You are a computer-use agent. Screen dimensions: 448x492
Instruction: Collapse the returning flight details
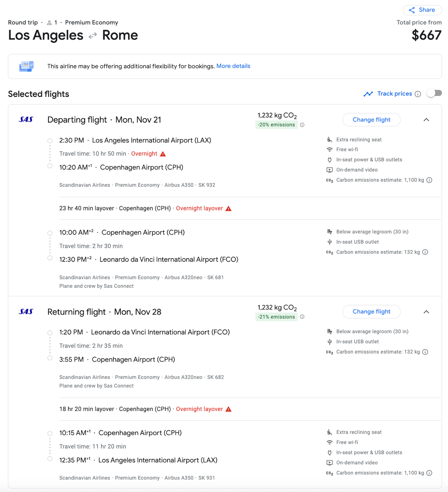click(426, 312)
